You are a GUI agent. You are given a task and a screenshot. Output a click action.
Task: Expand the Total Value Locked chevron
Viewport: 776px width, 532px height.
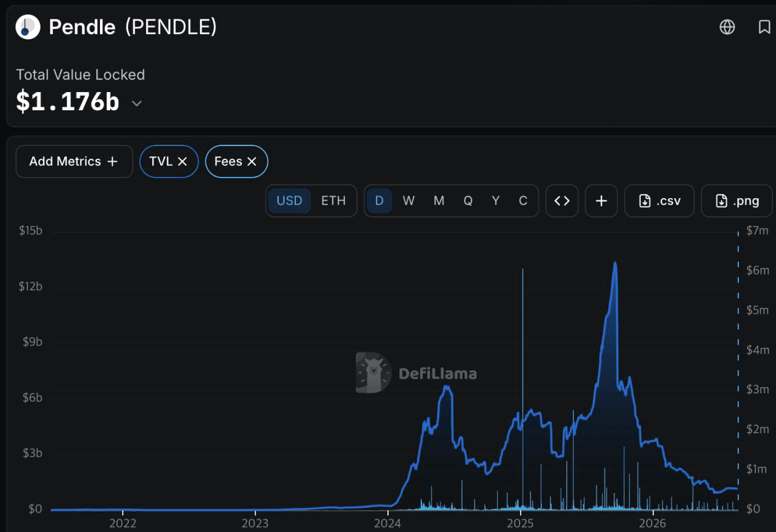pyautogui.click(x=137, y=104)
